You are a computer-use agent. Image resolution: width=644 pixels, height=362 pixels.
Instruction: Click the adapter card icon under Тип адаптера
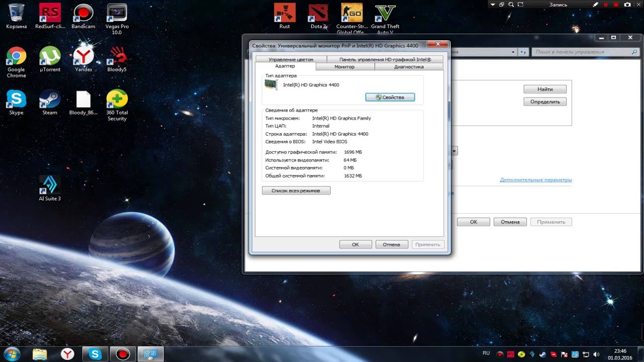pyautogui.click(x=271, y=85)
